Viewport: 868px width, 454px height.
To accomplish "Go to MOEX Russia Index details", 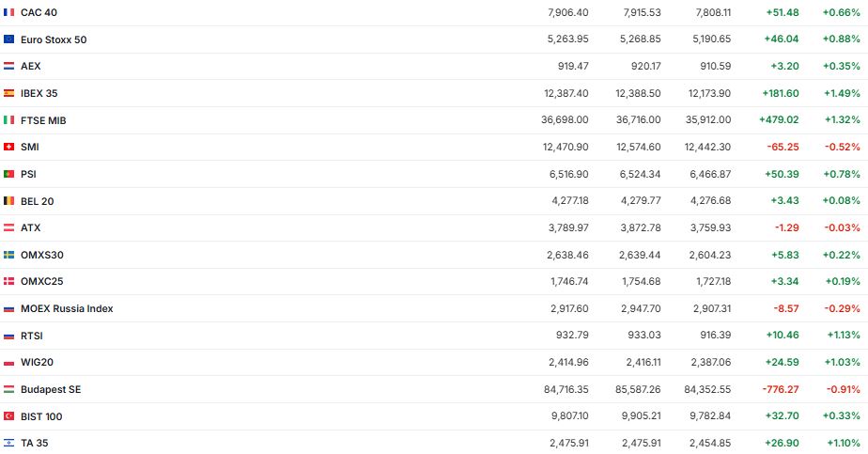I will [67, 308].
